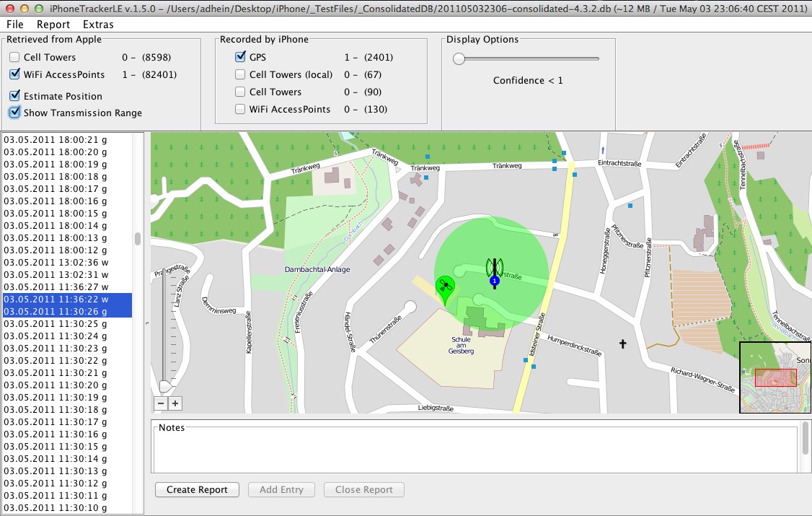Uncheck GPS recorded by iPhone
Viewport: 812px width, 516px height.
tap(240, 57)
